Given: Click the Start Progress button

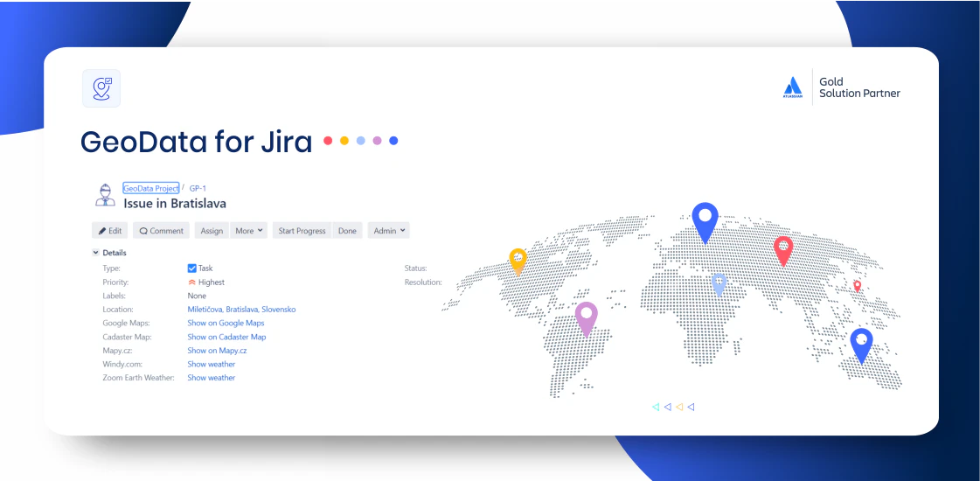Looking at the screenshot, I should tap(302, 231).
